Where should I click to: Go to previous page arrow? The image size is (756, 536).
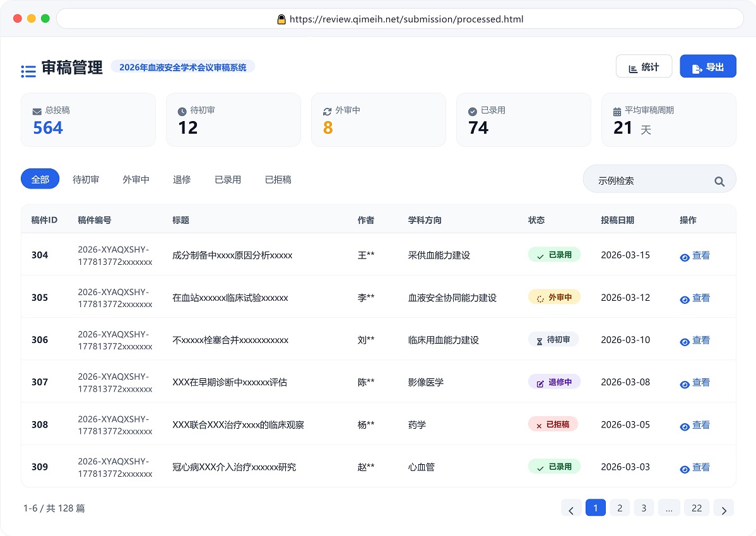pos(571,508)
